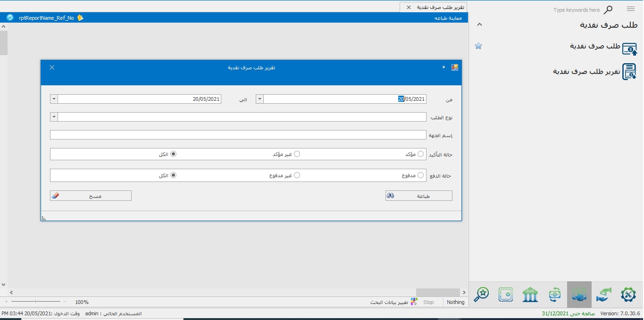
Task: Open the نوع الطلب dropdown list
Action: (54, 117)
